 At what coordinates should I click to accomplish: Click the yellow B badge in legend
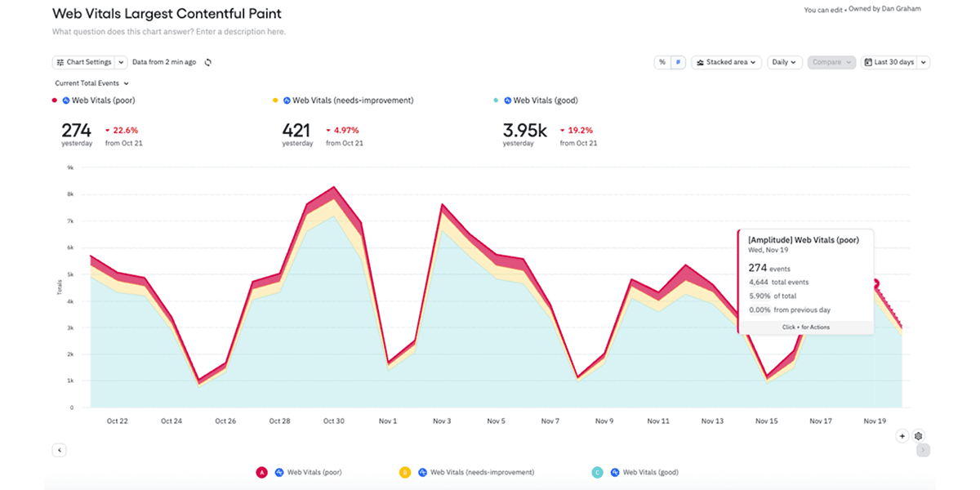[404, 472]
